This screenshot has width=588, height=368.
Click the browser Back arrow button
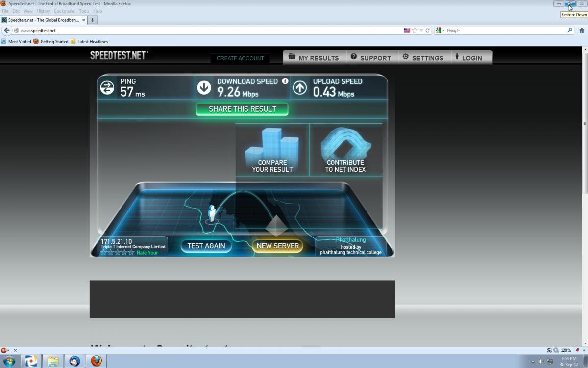coord(6,30)
